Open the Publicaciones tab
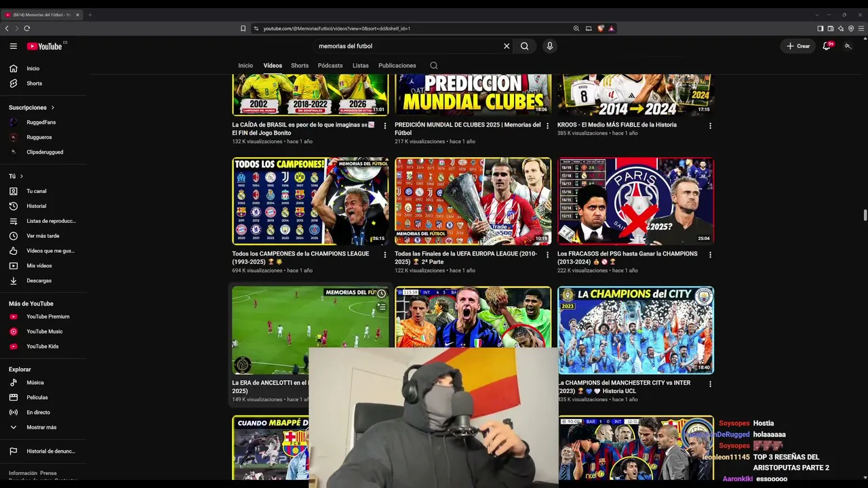This screenshot has height=488, width=868. pyautogui.click(x=397, y=66)
